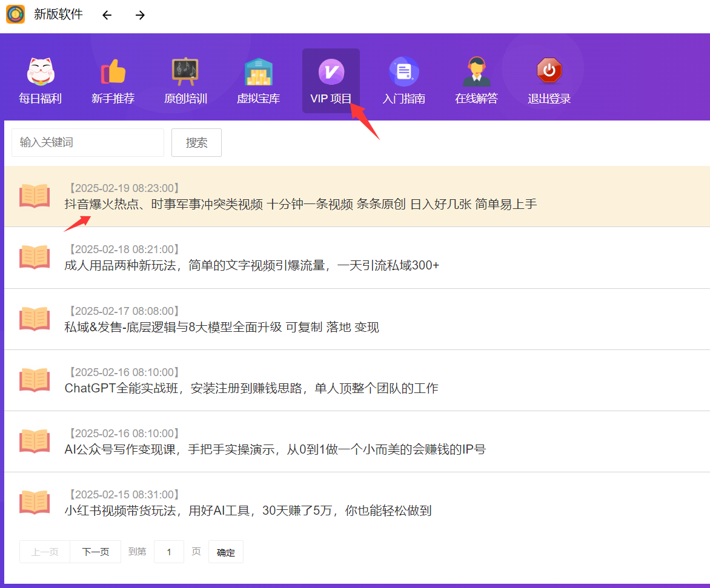Click book icon of 私域&发售 entry
The image size is (710, 588).
tap(35, 319)
